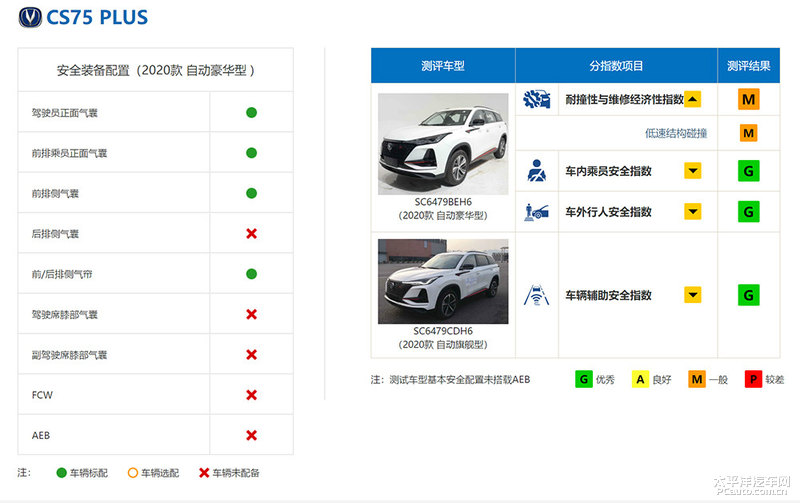Click M rating for 耐撞性与维修经济性指数

(748, 99)
